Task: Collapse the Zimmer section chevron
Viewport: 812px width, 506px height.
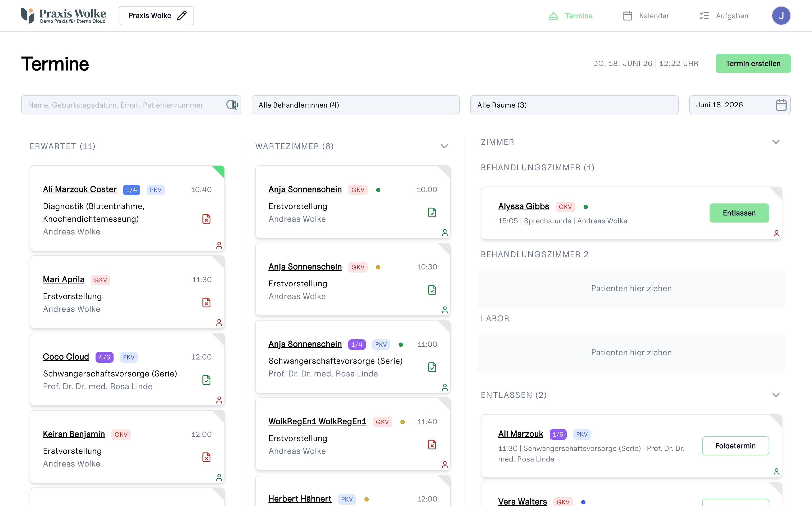Action: pos(776,142)
